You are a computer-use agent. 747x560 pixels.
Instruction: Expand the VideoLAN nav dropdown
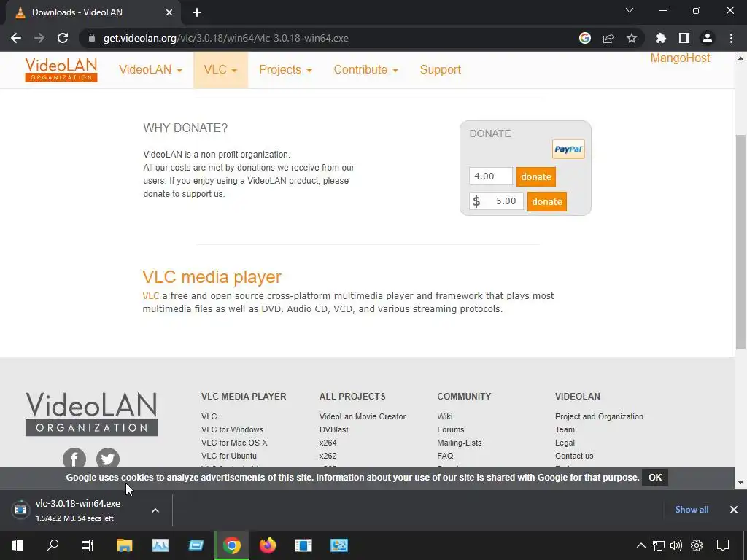tap(150, 69)
